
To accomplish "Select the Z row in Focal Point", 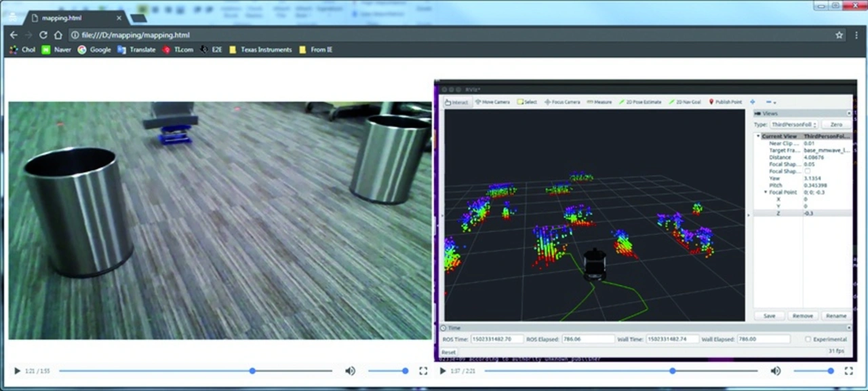I will [804, 213].
